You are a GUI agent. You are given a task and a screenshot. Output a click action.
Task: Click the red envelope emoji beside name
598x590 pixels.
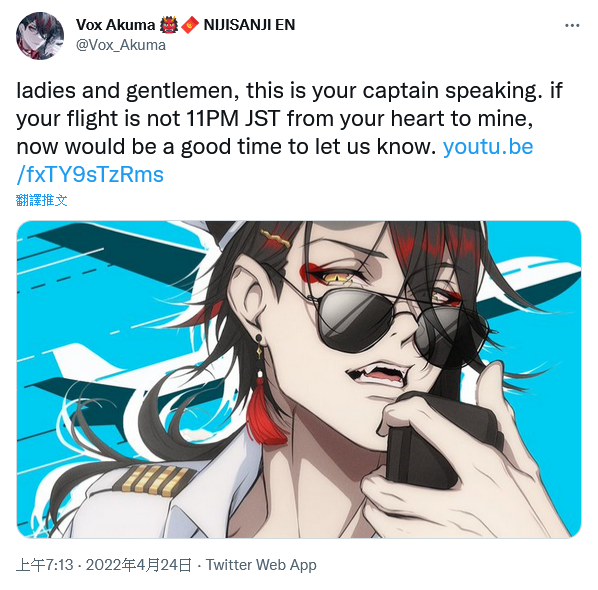click(x=190, y=25)
